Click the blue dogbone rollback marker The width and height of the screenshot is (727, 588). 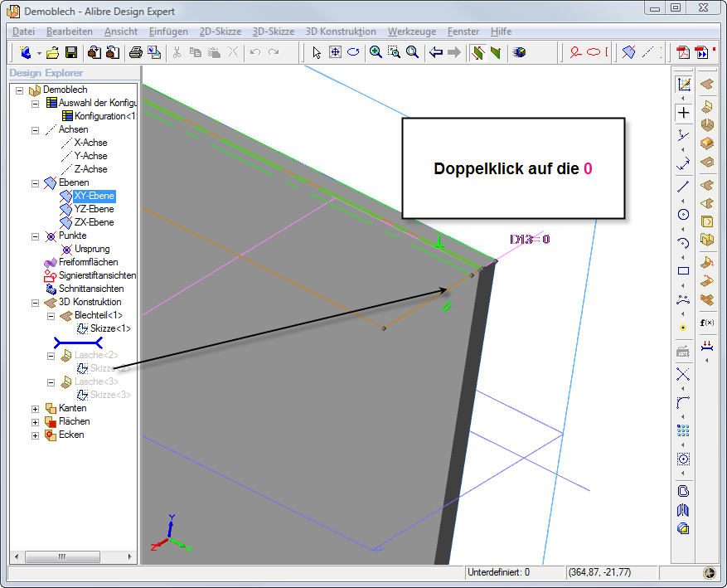tap(78, 343)
